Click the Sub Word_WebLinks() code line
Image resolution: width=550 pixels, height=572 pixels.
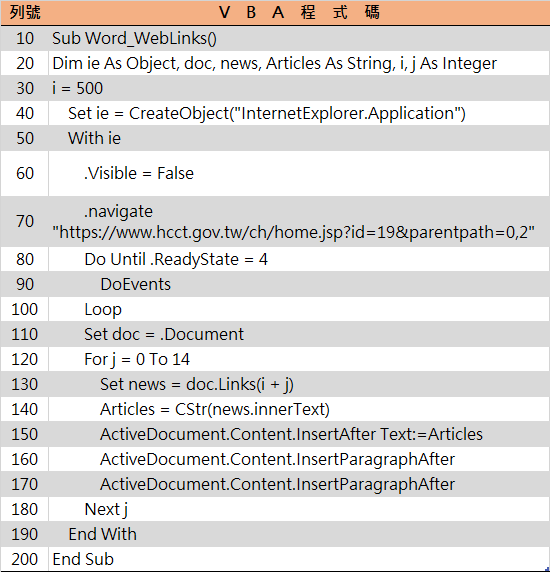pyautogui.click(x=134, y=39)
